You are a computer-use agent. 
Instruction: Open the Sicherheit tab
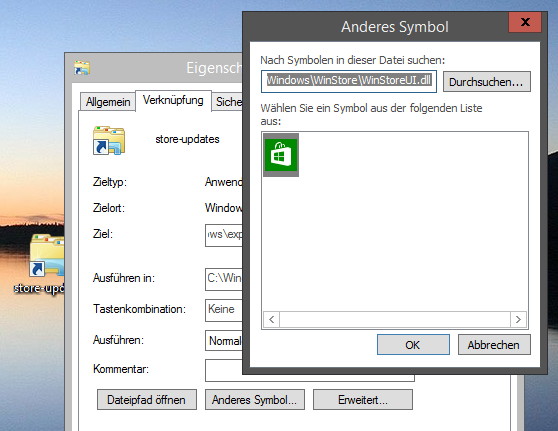228,102
